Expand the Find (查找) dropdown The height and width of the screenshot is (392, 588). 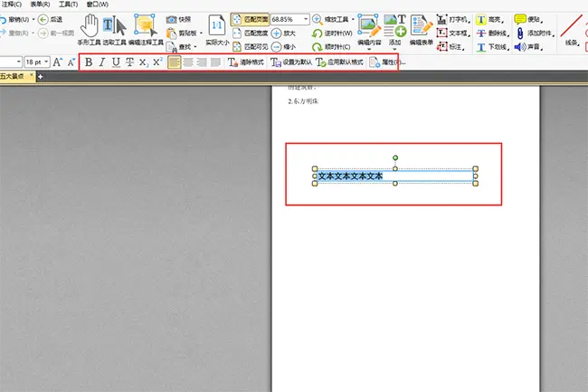pyautogui.click(x=195, y=46)
